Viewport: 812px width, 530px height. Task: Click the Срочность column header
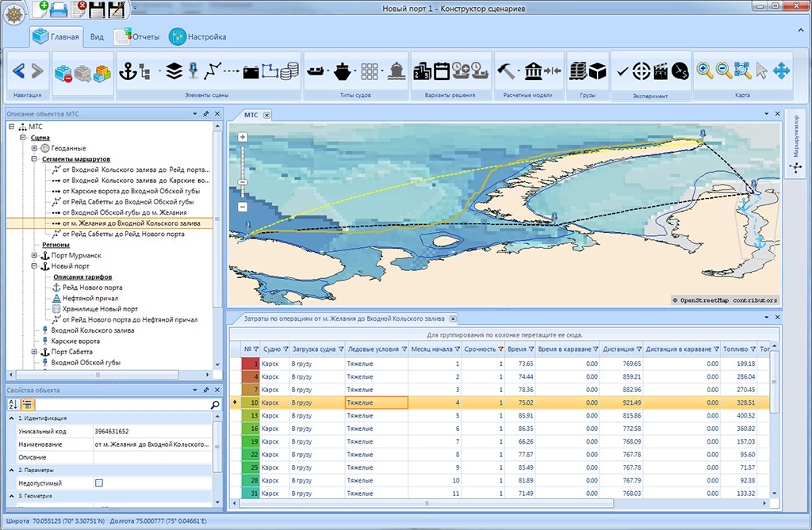481,349
